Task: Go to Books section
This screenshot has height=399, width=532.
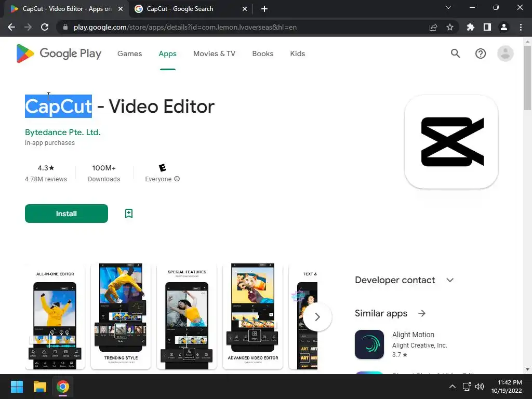Action: 262,54
